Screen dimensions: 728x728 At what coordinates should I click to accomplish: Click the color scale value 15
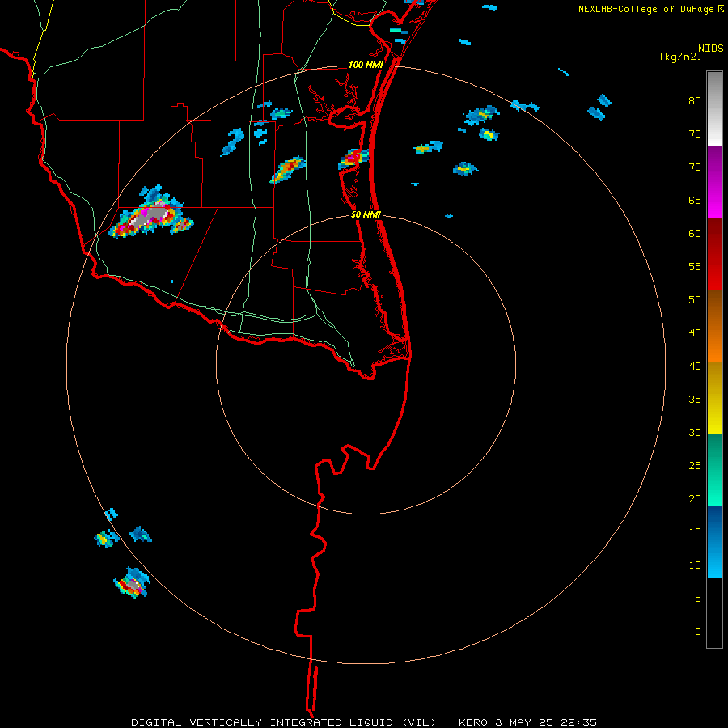tap(695, 532)
